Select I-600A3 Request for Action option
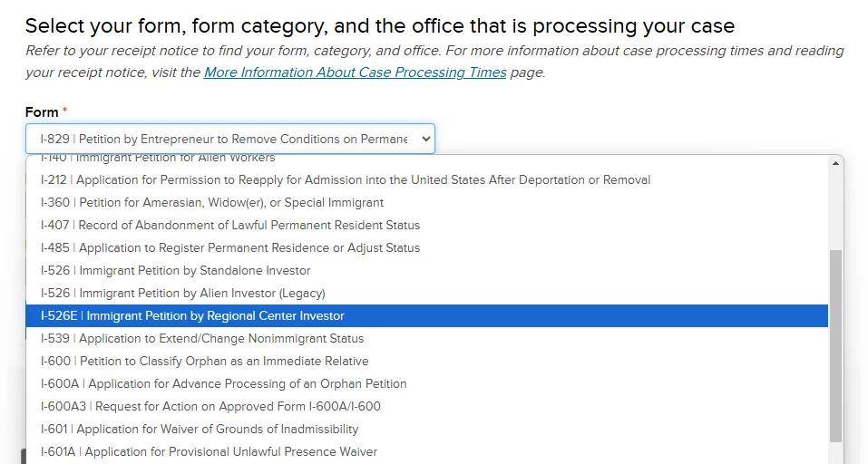This screenshot has height=464, width=868. pyautogui.click(x=210, y=406)
